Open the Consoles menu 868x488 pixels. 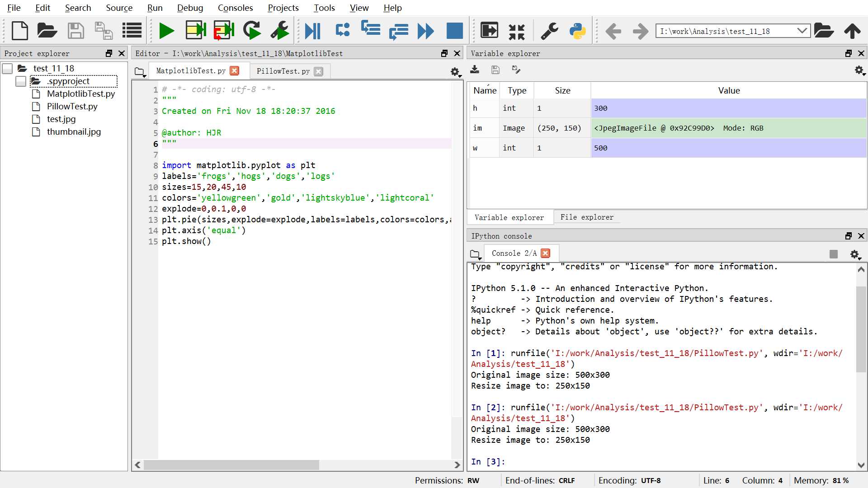click(x=236, y=8)
